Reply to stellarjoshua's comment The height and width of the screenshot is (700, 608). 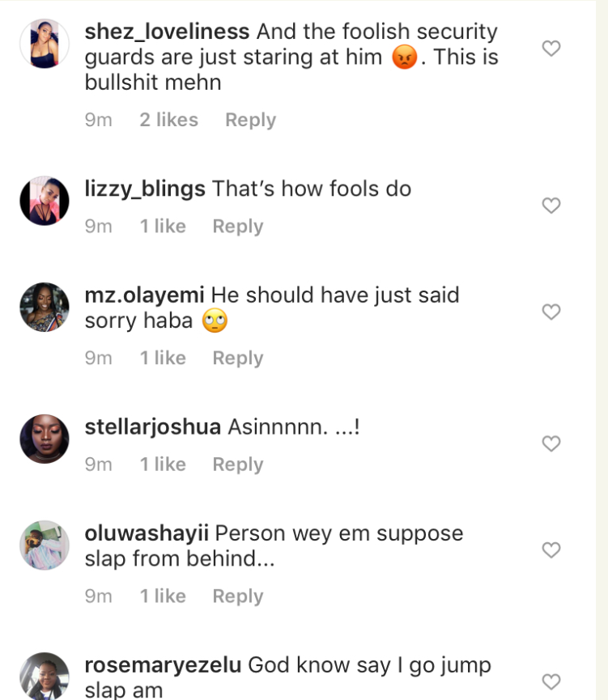coord(237,464)
